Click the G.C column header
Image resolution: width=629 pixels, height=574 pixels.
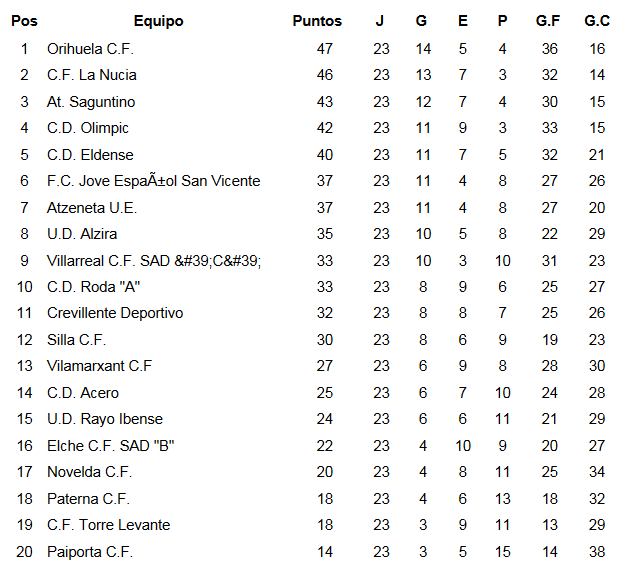click(597, 21)
